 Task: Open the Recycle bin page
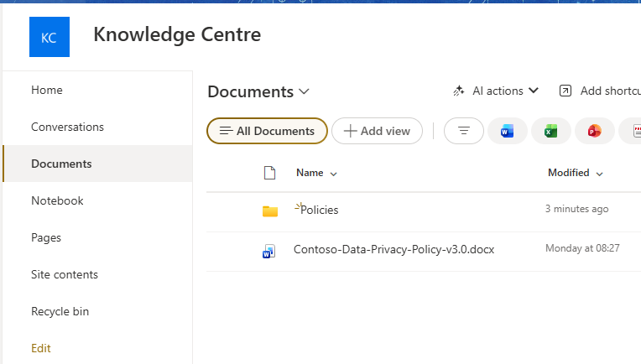coord(60,311)
